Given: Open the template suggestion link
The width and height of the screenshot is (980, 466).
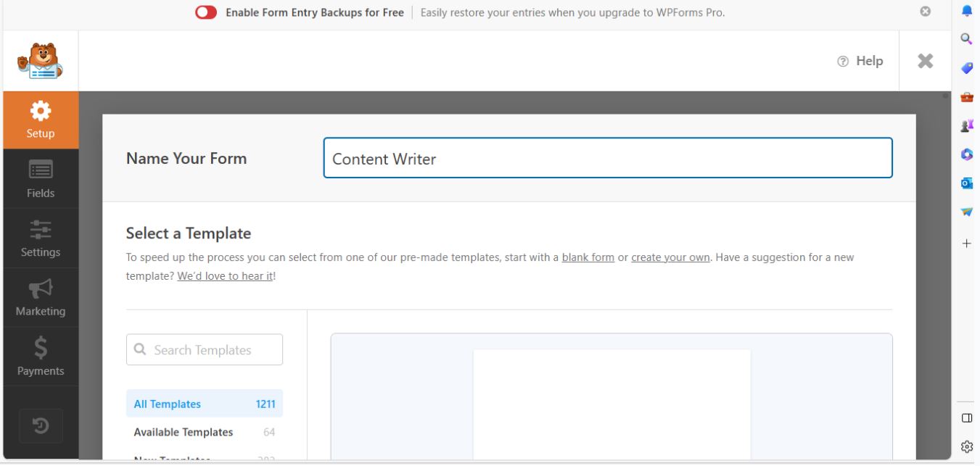Looking at the screenshot, I should tap(225, 276).
